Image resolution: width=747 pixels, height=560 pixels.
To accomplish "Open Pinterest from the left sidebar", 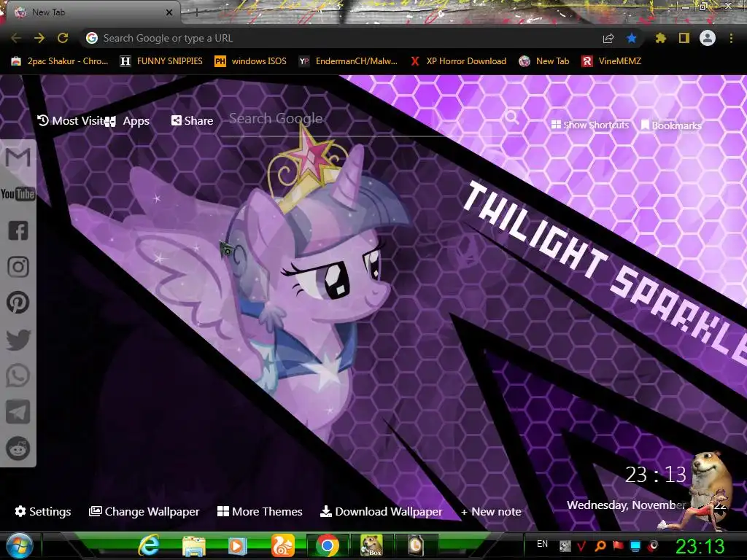I will pos(18,303).
